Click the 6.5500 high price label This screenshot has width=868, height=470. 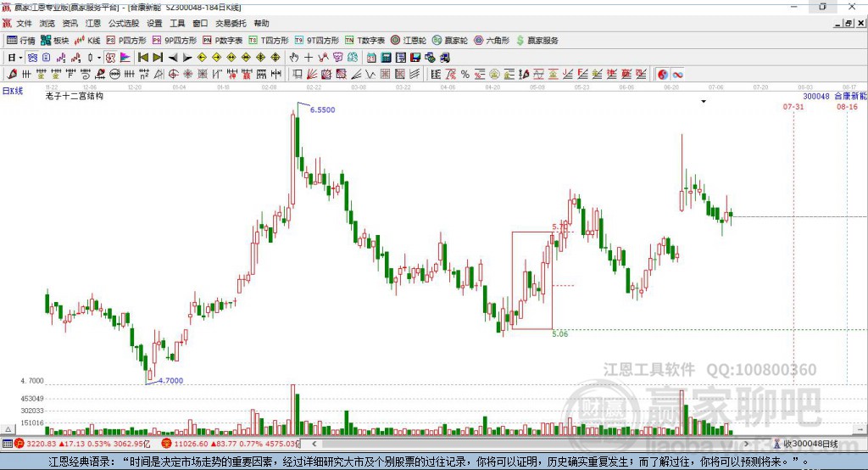323,109
